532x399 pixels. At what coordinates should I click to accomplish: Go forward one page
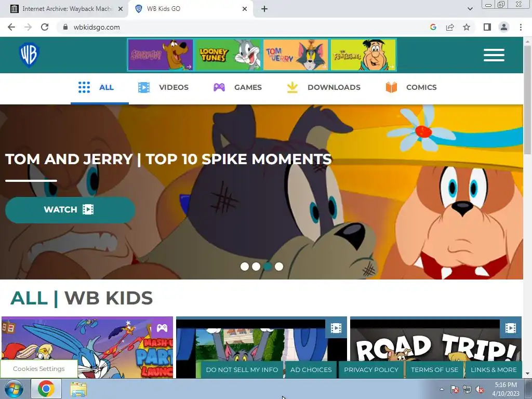tap(28, 27)
